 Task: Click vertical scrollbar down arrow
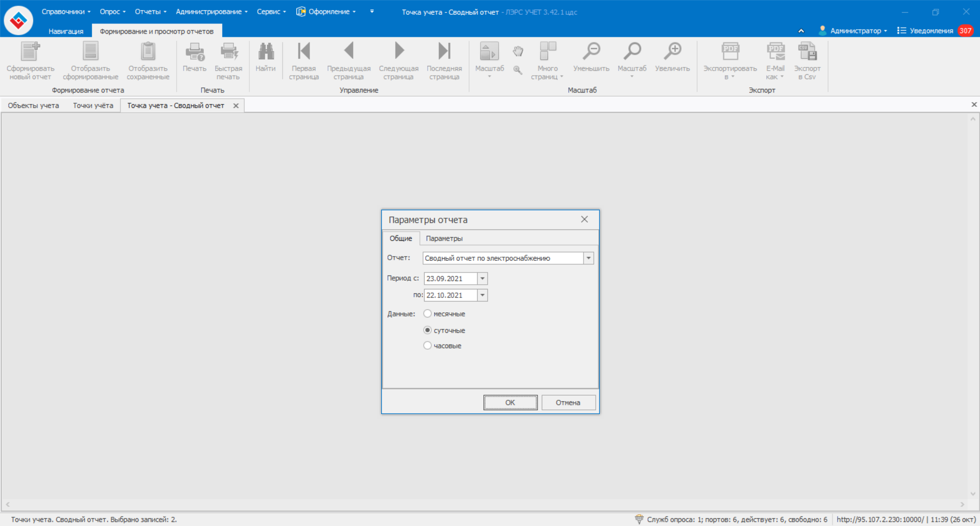tap(973, 494)
